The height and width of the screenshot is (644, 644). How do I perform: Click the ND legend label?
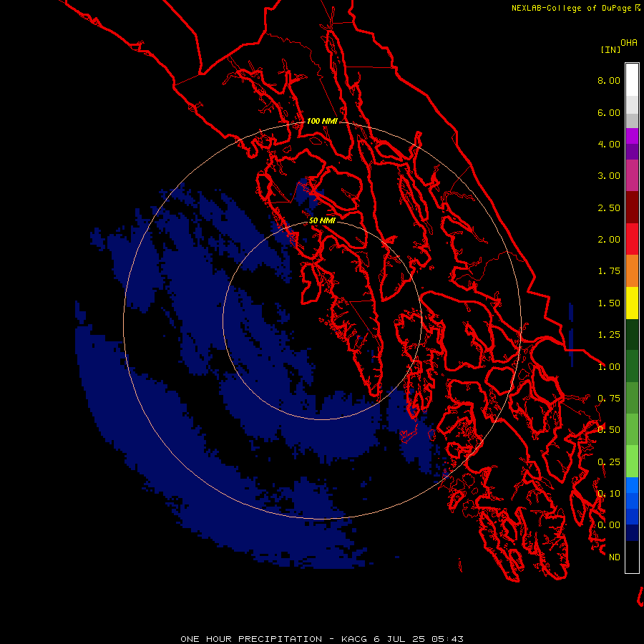point(615,557)
